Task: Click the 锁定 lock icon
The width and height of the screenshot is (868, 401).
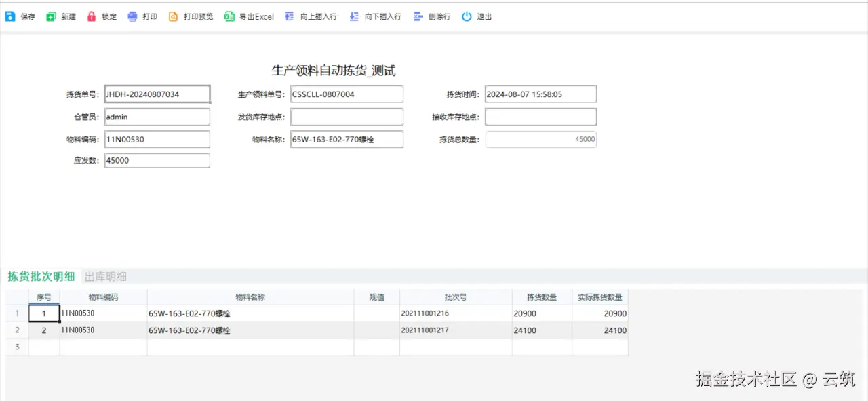Action: (x=92, y=17)
